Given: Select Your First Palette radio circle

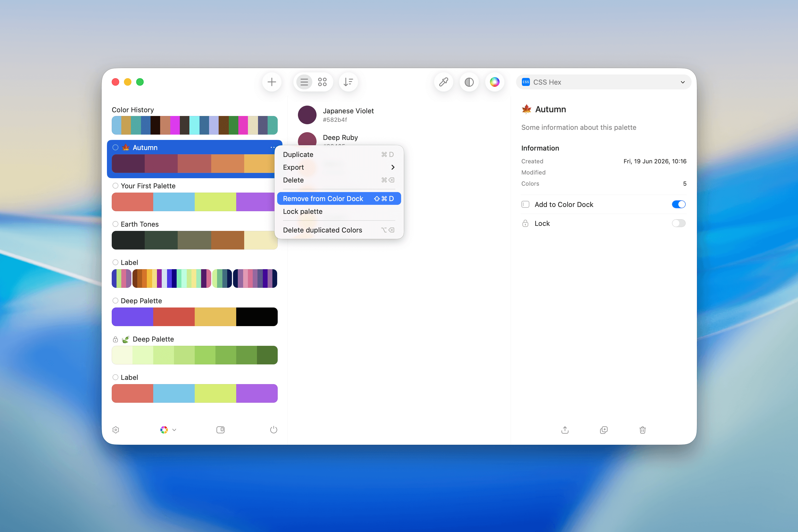Looking at the screenshot, I should (115, 186).
